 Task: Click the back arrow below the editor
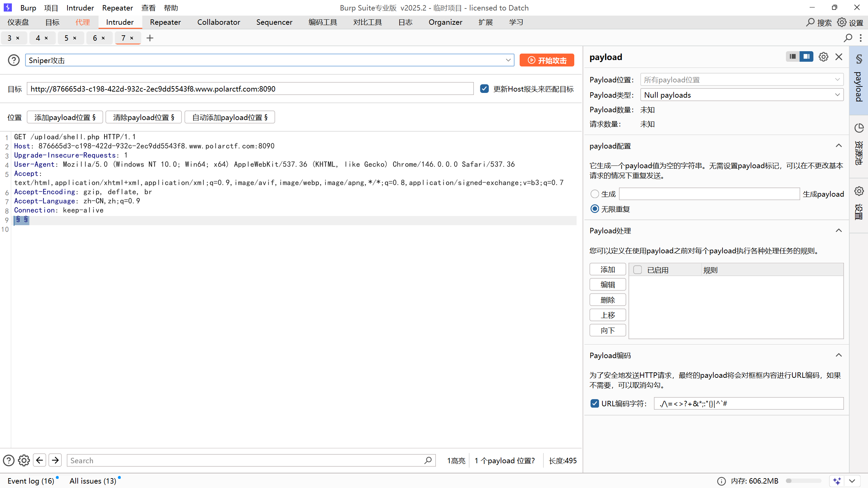pos(39,460)
